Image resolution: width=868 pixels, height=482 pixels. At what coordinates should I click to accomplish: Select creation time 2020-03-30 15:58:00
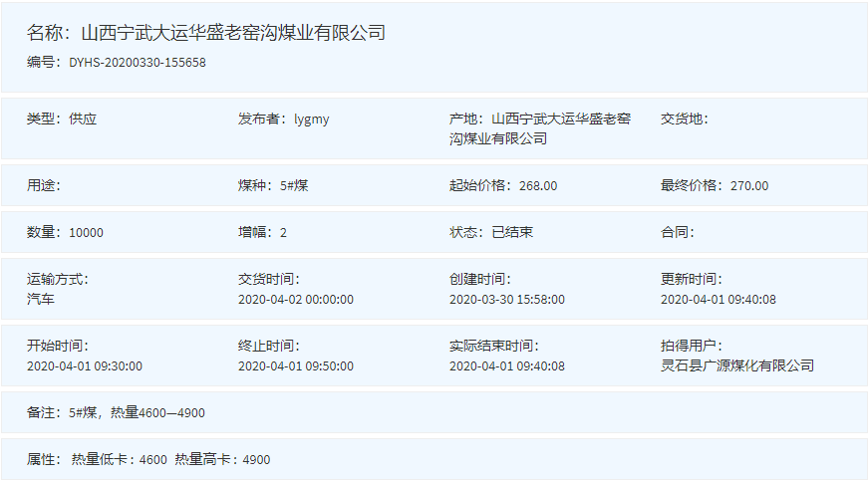coord(507,300)
